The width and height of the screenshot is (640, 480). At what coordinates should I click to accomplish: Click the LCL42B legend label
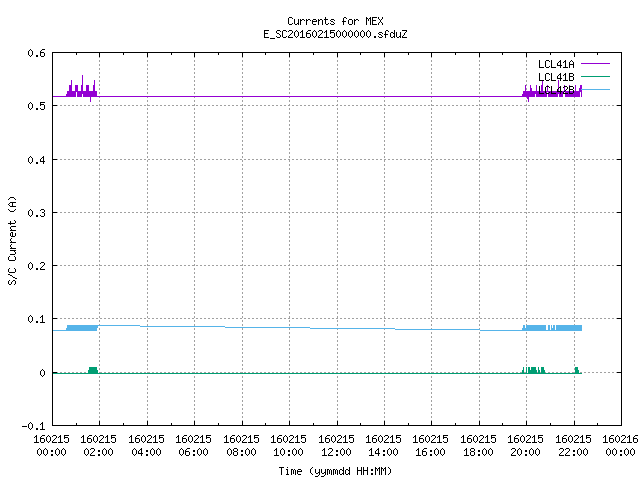tap(556, 90)
